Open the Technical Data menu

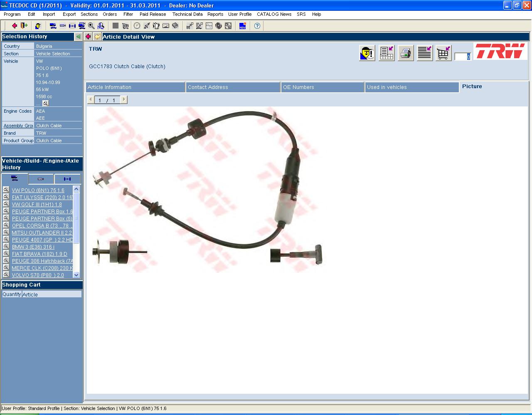coord(187,14)
